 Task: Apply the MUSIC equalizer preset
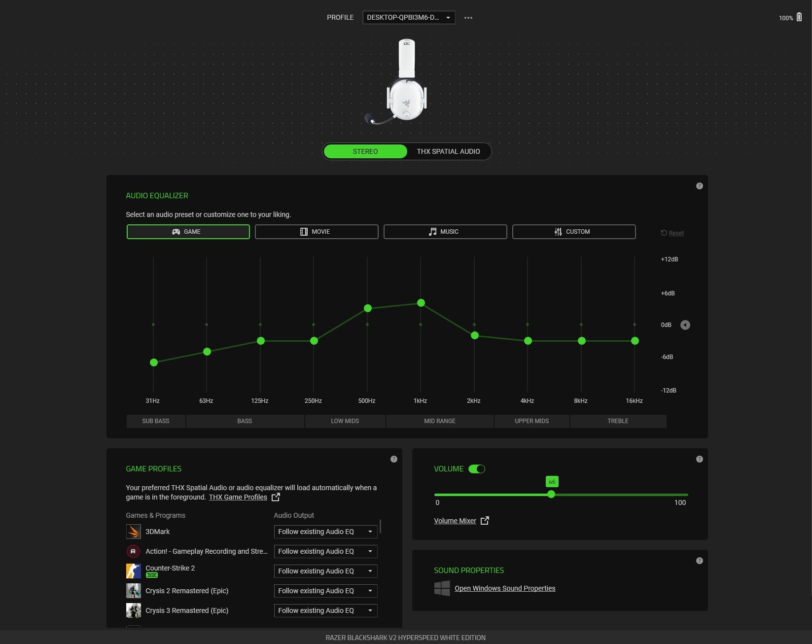coord(445,231)
